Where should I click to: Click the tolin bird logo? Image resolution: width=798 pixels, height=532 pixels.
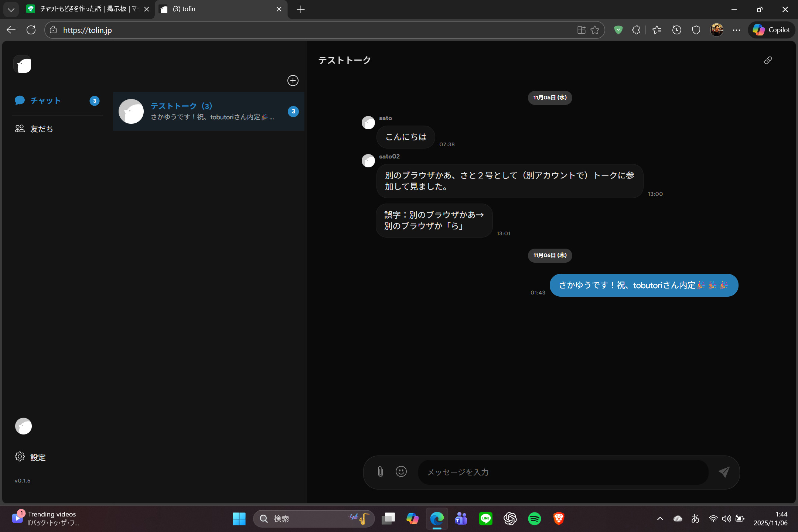pos(23,65)
